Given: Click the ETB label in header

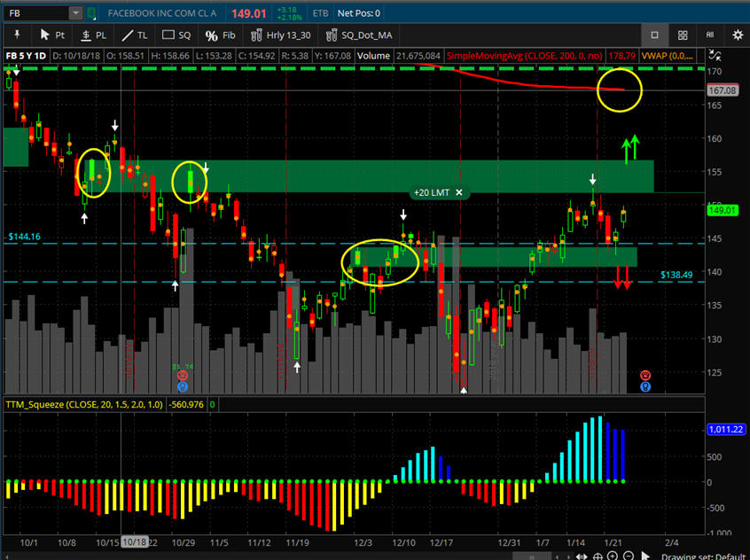Looking at the screenshot, I should coord(320,13).
